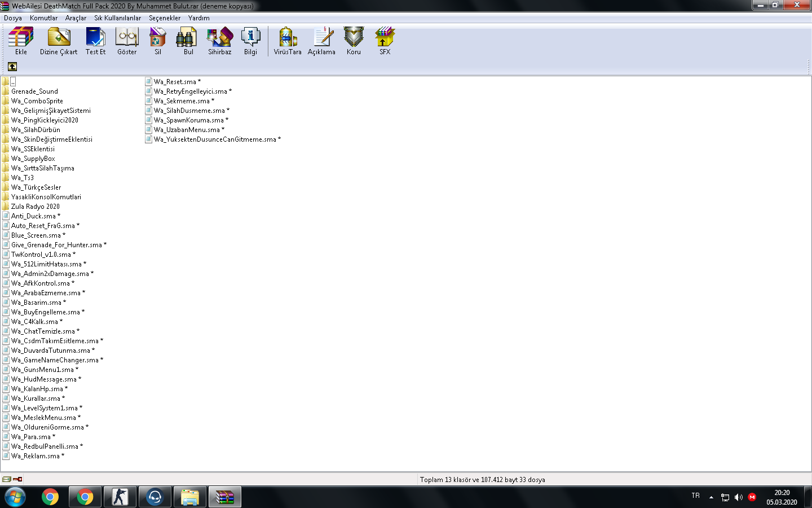Click the drive icon in status bar

click(6, 479)
